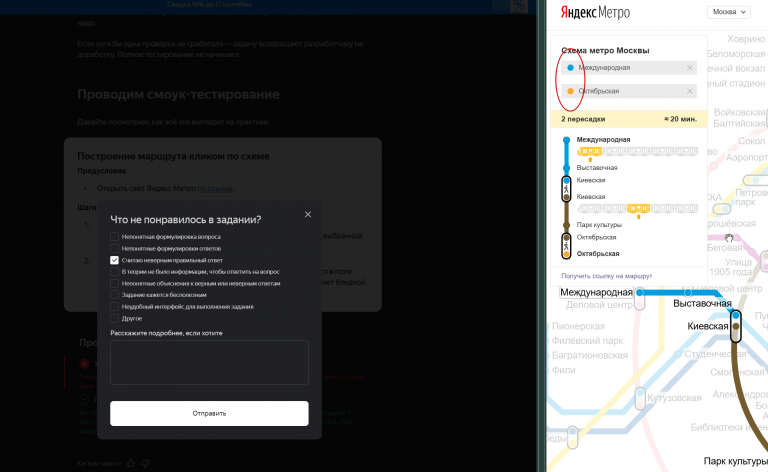Select 'Багратионовская' station on the map
The width and height of the screenshot is (768, 472).
click(x=590, y=355)
